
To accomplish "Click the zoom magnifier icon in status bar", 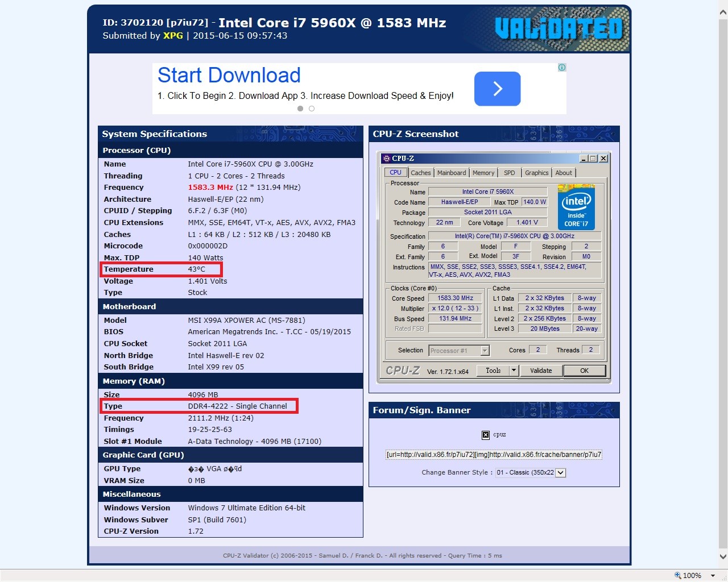I will click(x=677, y=575).
